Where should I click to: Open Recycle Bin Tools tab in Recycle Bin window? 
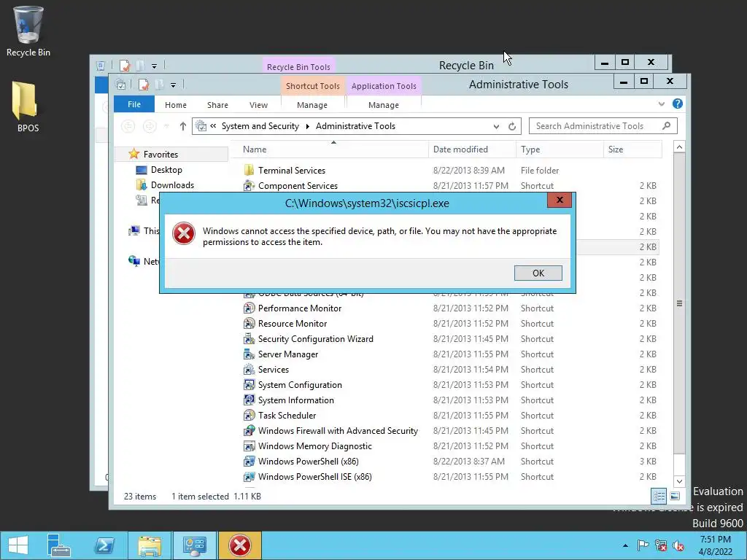298,67
